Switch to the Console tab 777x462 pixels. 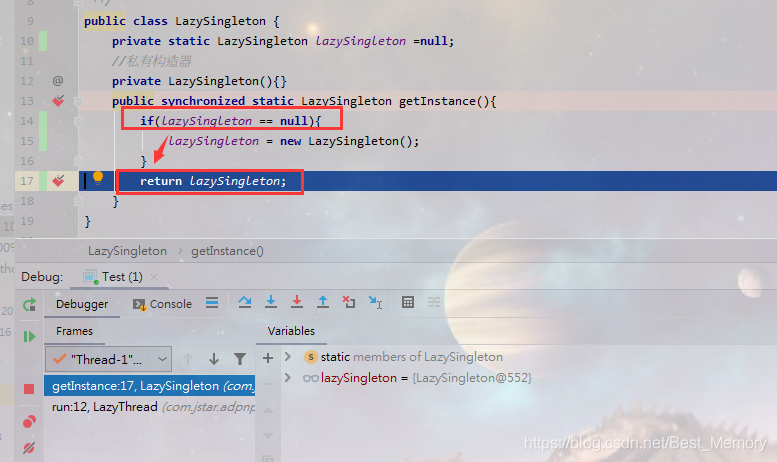[162, 304]
